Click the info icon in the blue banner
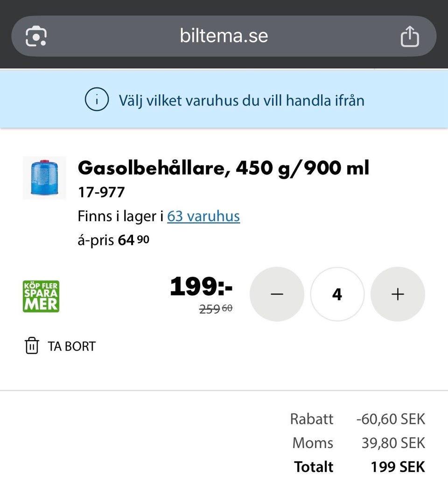448x491 pixels. tap(97, 100)
